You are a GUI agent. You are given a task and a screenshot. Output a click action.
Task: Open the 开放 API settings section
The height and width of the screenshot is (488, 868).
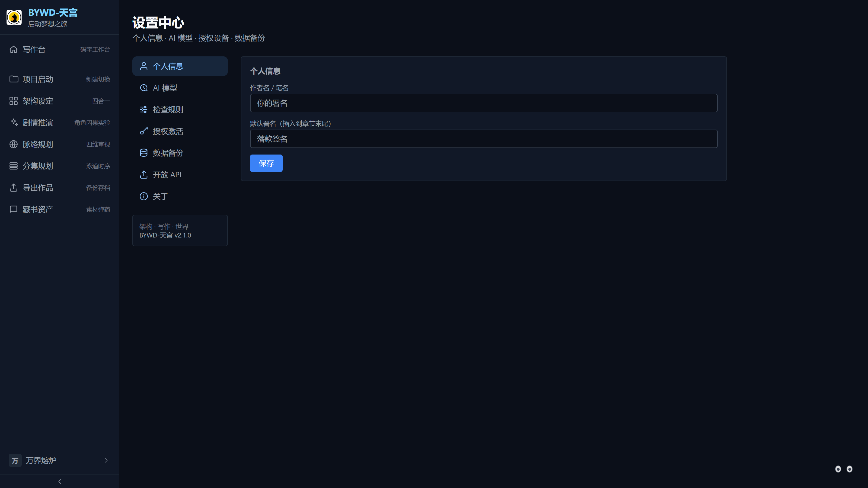180,175
